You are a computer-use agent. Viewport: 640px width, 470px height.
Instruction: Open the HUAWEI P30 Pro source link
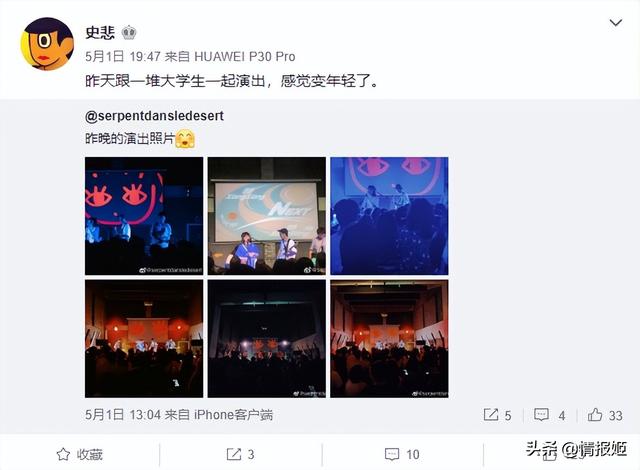pyautogui.click(x=244, y=56)
